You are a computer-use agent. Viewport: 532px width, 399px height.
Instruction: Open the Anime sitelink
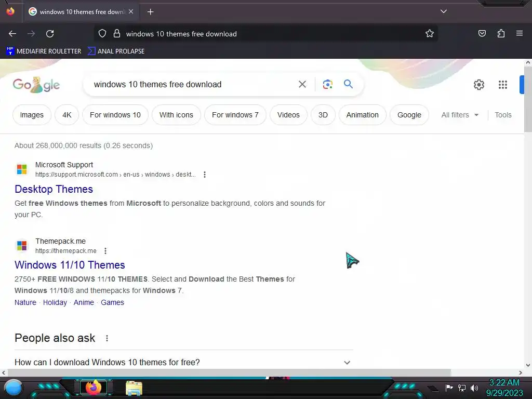[84, 302]
